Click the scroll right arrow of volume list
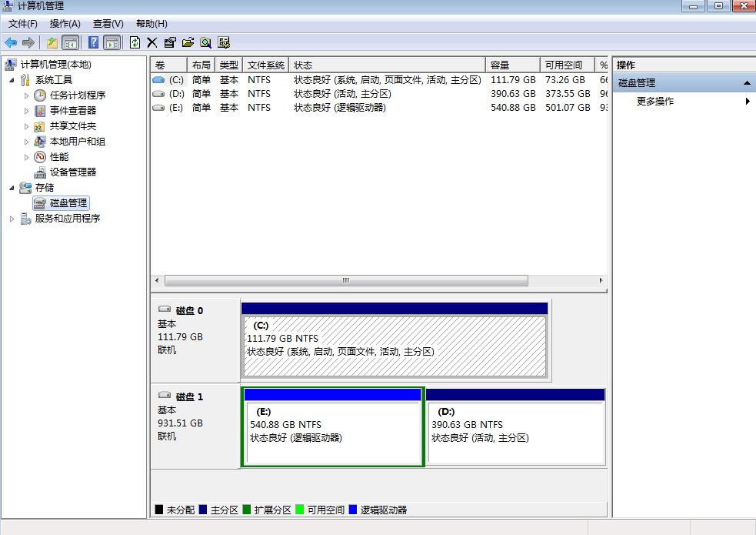The image size is (756, 535). [601, 280]
